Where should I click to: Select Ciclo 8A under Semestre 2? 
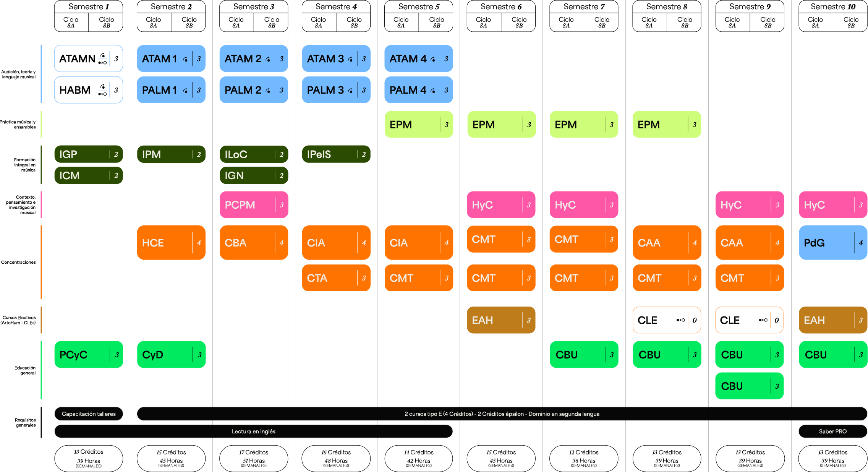tap(154, 22)
